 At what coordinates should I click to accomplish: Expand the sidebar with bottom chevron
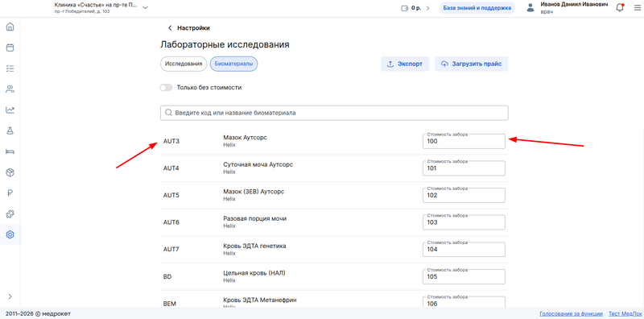click(x=10, y=296)
